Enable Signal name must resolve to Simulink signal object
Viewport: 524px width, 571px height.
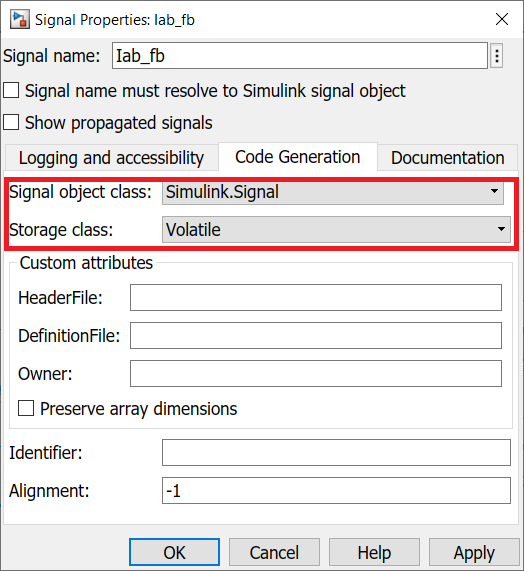coord(11,90)
